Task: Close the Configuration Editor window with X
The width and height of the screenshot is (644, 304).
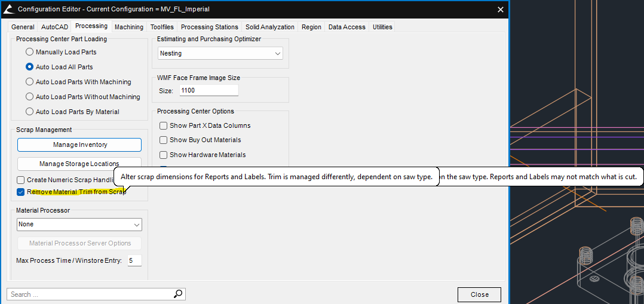Action: (501, 9)
